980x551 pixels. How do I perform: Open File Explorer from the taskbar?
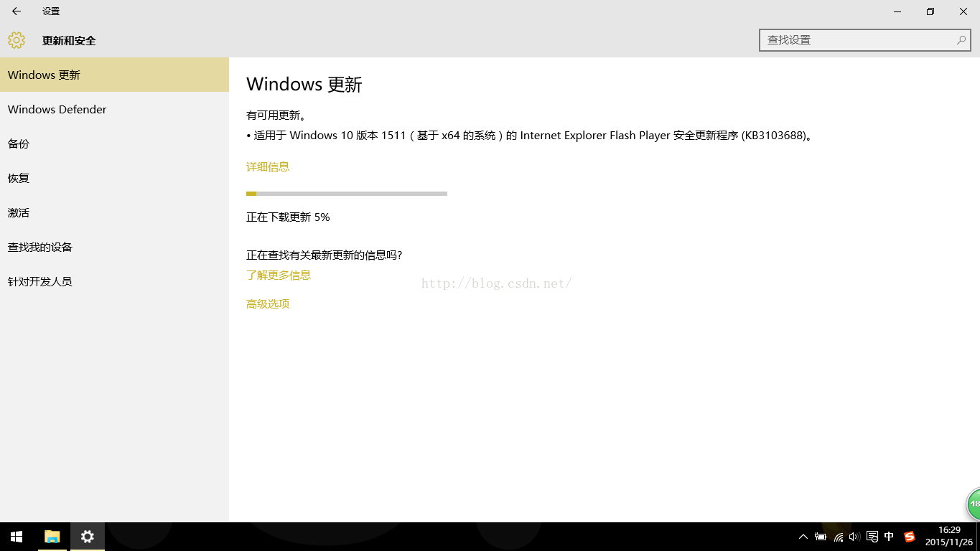click(52, 537)
